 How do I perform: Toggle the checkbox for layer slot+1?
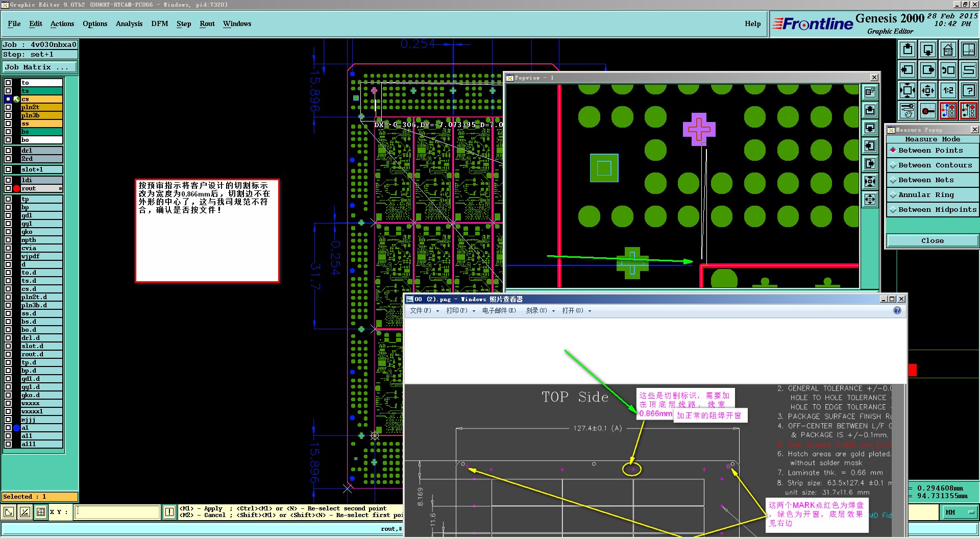click(8, 169)
